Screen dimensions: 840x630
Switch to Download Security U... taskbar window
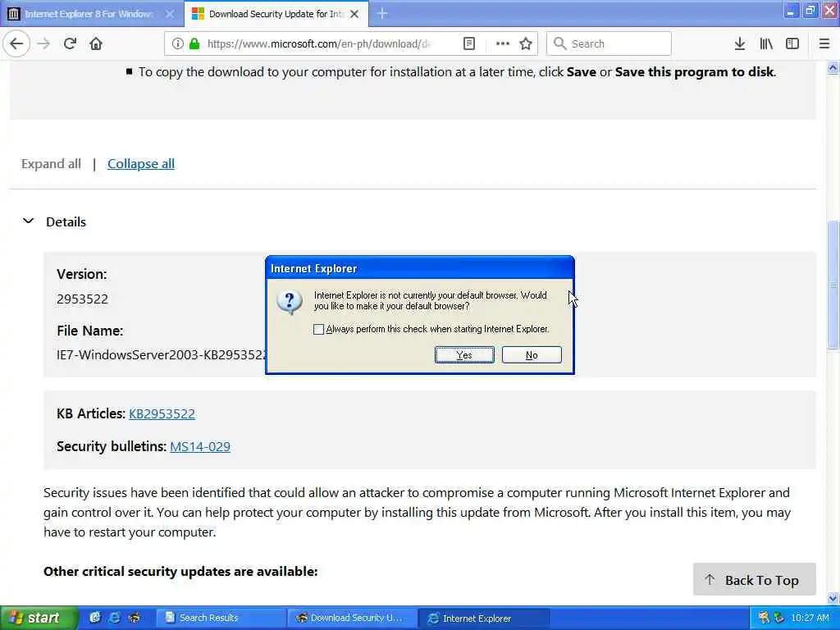pyautogui.click(x=352, y=618)
